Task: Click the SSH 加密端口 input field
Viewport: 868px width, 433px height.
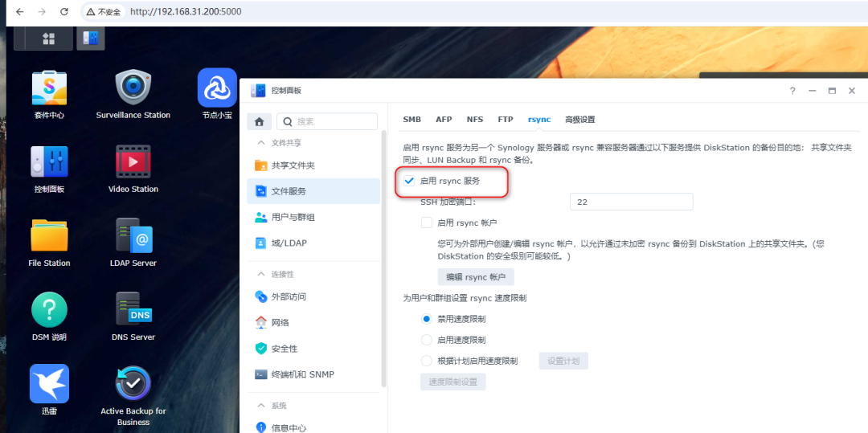Action: click(x=632, y=202)
